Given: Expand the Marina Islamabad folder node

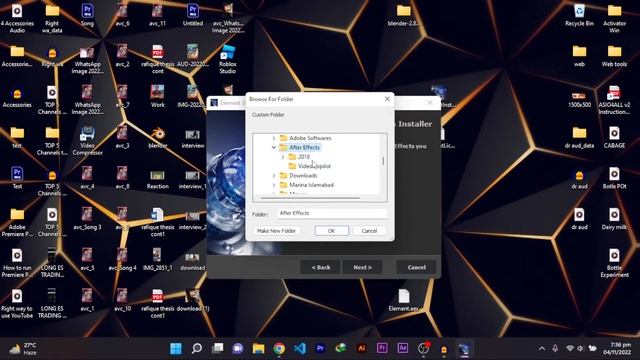Looking at the screenshot, I should tap(274, 185).
